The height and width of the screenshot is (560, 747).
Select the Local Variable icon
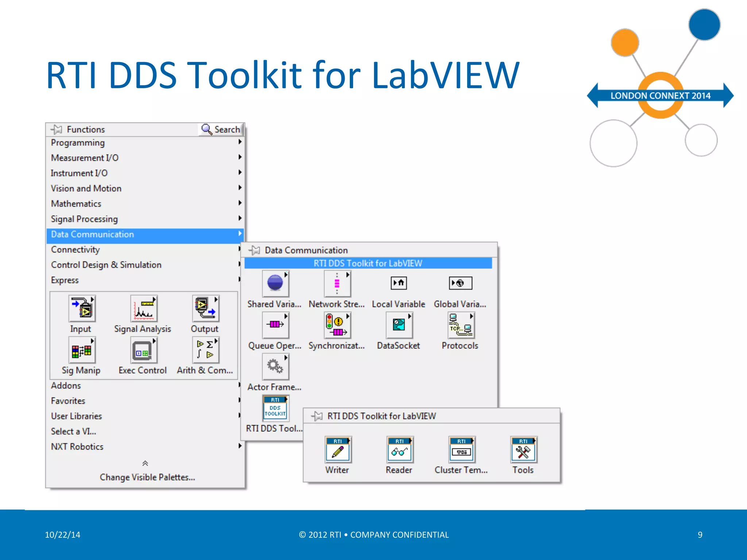coord(399,283)
